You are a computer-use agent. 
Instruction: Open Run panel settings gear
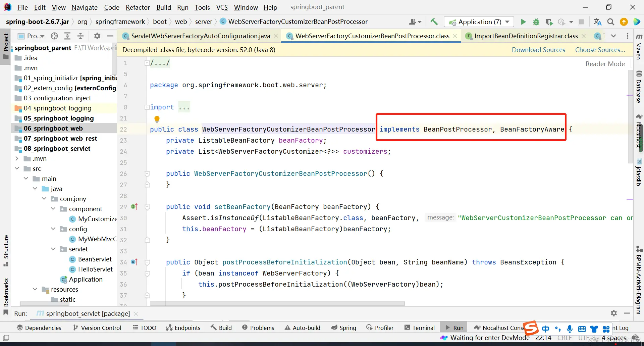614,313
